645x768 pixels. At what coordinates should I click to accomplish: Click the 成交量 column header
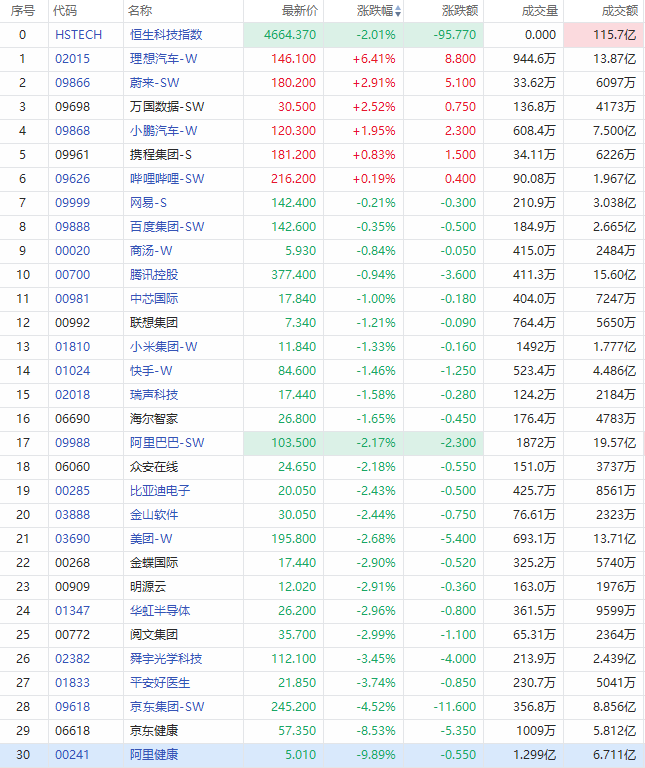click(540, 11)
